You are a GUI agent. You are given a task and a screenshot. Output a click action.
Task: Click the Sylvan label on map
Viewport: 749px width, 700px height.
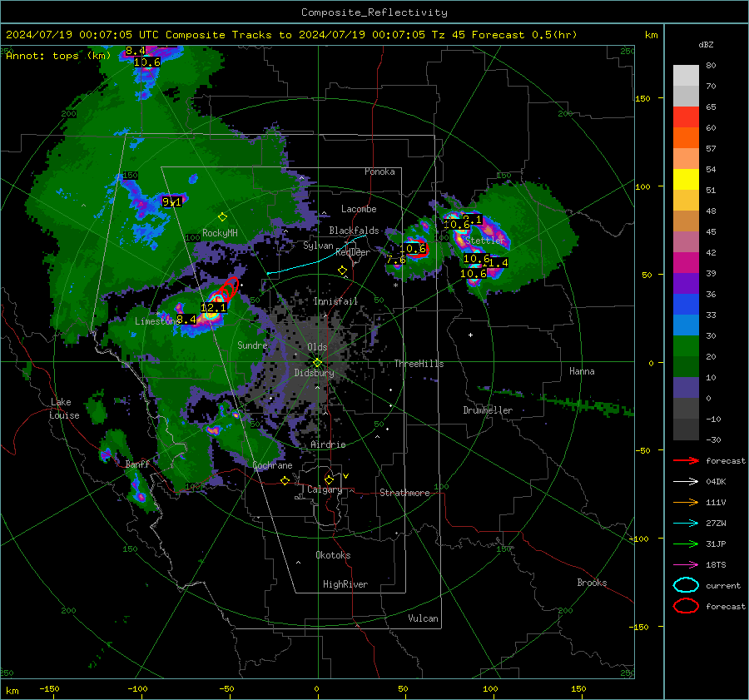click(318, 246)
